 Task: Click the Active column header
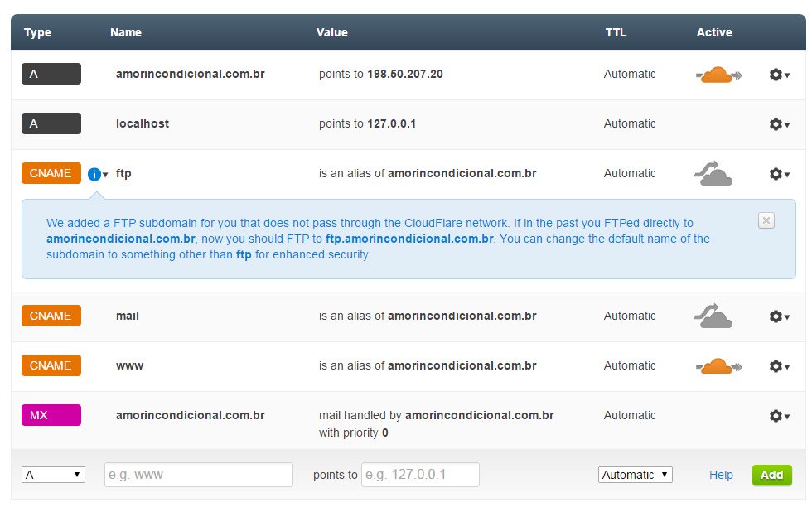click(714, 32)
